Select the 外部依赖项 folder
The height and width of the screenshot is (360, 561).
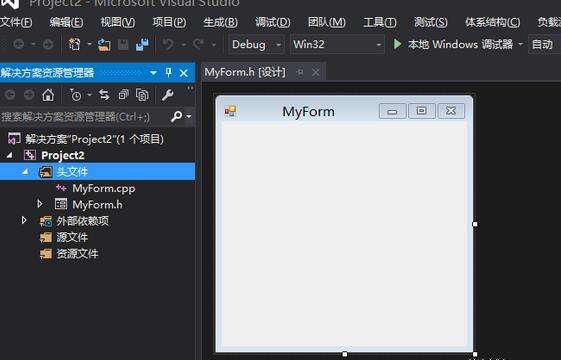click(83, 221)
